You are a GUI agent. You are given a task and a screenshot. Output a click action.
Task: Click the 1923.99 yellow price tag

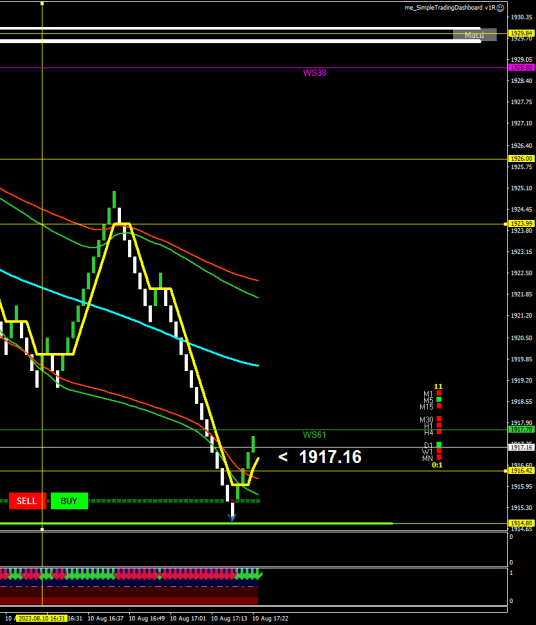522,224
